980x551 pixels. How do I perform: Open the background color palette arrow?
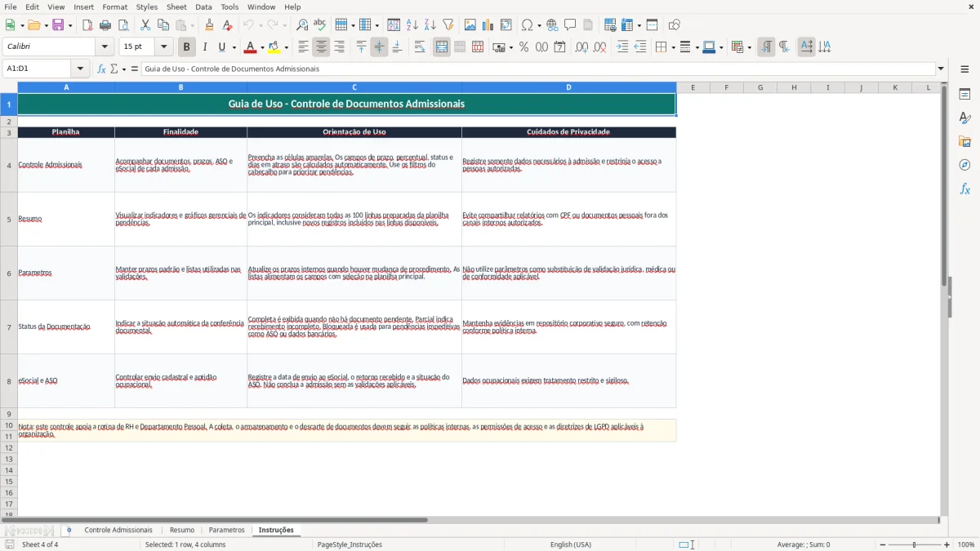[287, 47]
